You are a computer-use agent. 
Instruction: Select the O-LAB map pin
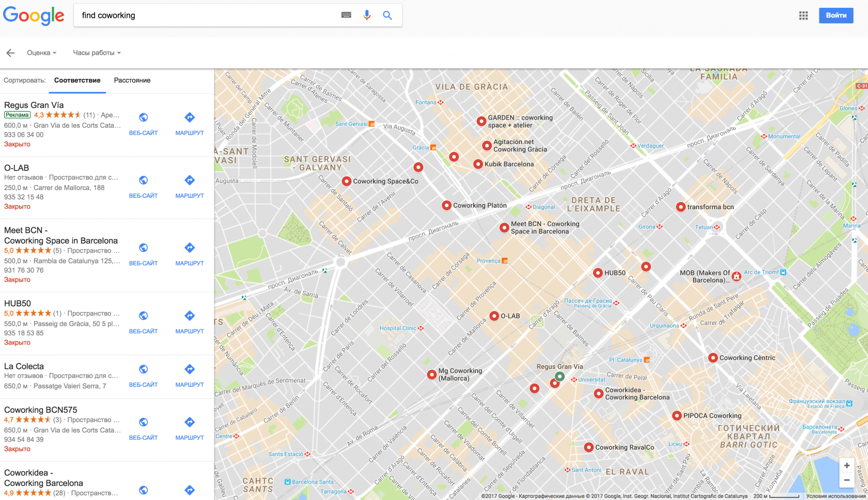coord(494,316)
